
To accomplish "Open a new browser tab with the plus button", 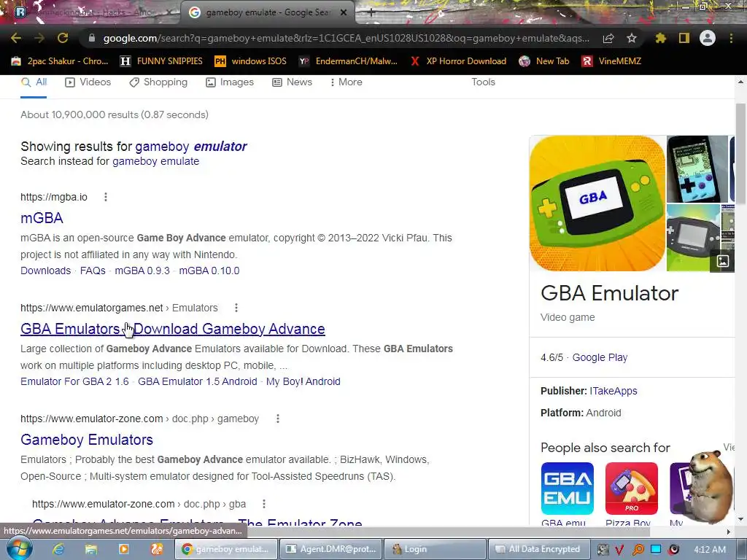I will click(x=371, y=12).
